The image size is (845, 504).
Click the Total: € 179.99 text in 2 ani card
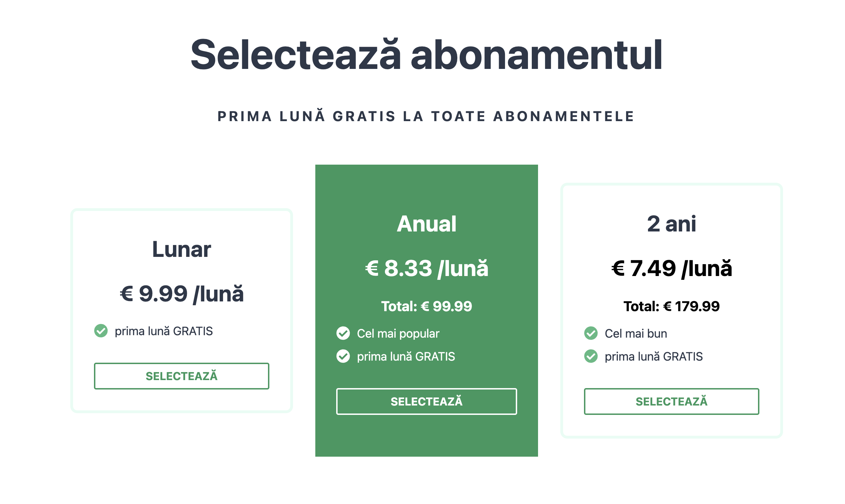click(x=672, y=307)
